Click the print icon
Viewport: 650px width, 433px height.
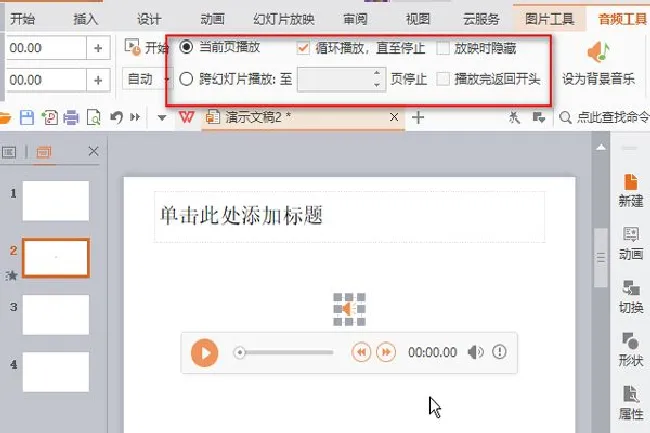point(71,118)
